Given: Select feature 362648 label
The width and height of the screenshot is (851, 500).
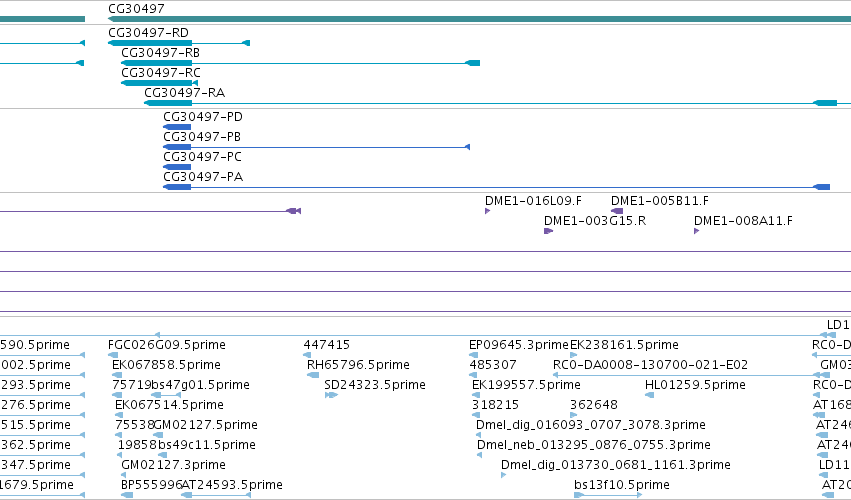Looking at the screenshot, I should point(594,405).
